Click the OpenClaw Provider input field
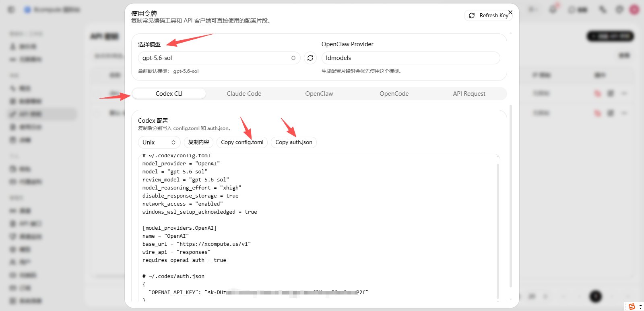Image resolution: width=644 pixels, height=311 pixels. (411, 58)
